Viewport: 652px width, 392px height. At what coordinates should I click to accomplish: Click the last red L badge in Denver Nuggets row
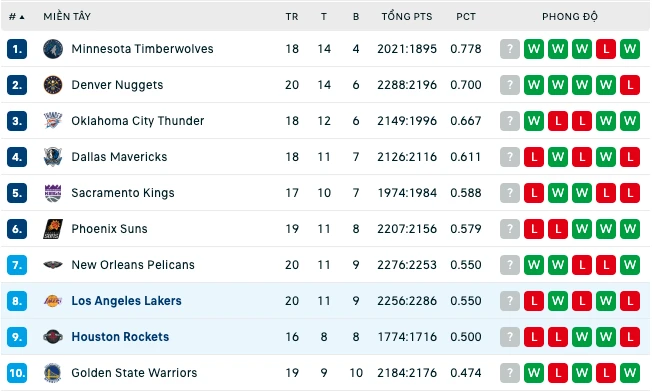630,85
